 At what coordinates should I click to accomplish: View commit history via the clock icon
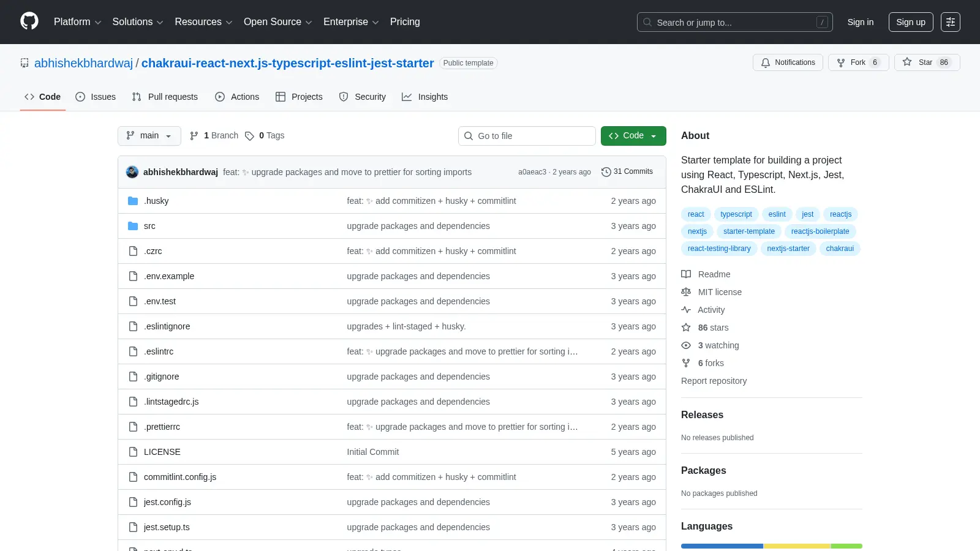pos(606,172)
